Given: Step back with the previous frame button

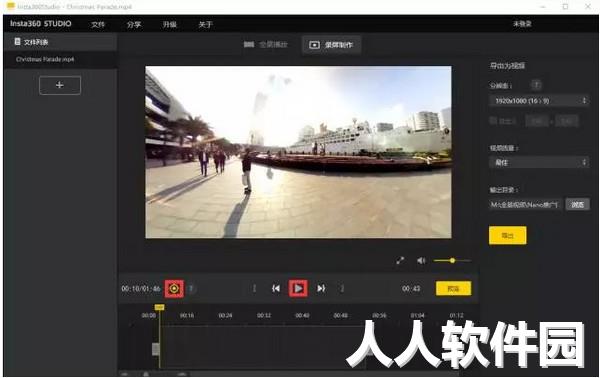Looking at the screenshot, I should [x=276, y=288].
